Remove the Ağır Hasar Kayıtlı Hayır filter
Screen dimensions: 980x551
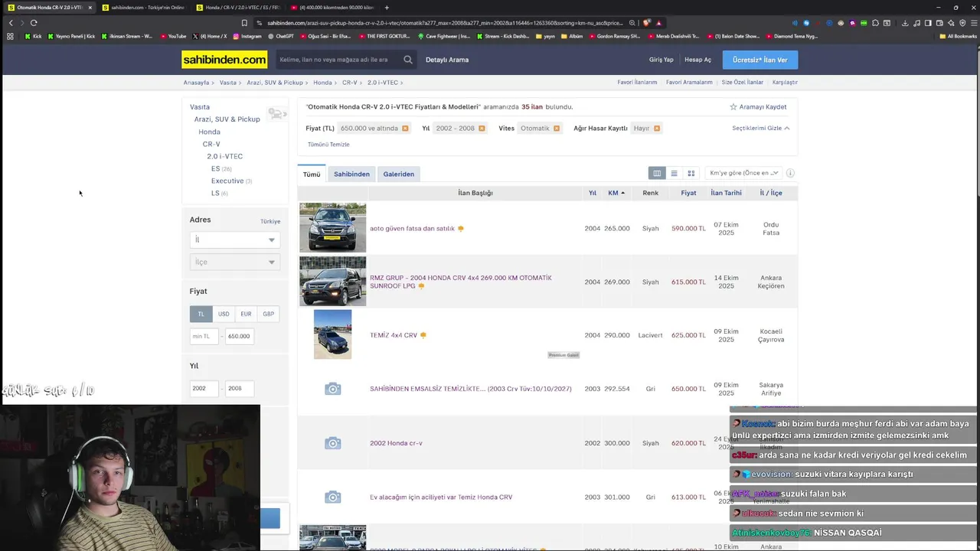[657, 129]
